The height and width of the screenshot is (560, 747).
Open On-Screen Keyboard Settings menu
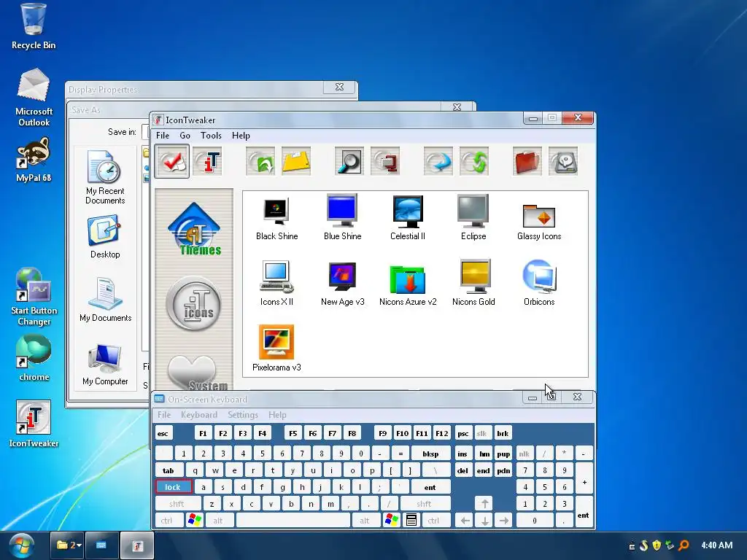[x=242, y=415]
